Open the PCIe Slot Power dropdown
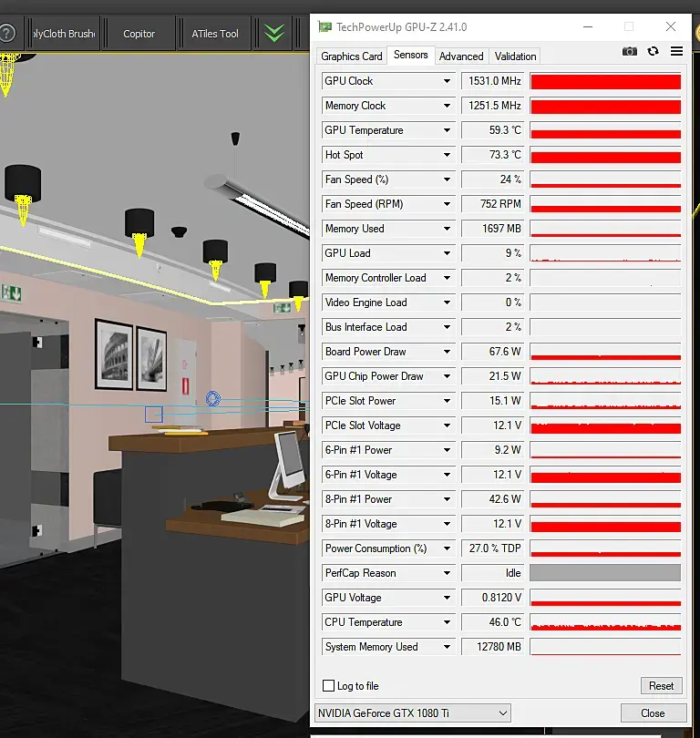 pos(447,401)
